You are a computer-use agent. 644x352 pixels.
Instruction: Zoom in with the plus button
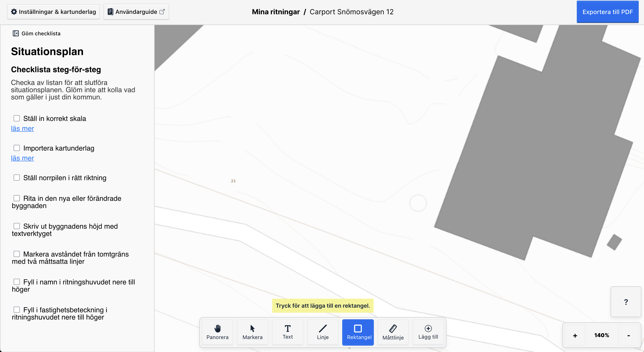(x=575, y=335)
